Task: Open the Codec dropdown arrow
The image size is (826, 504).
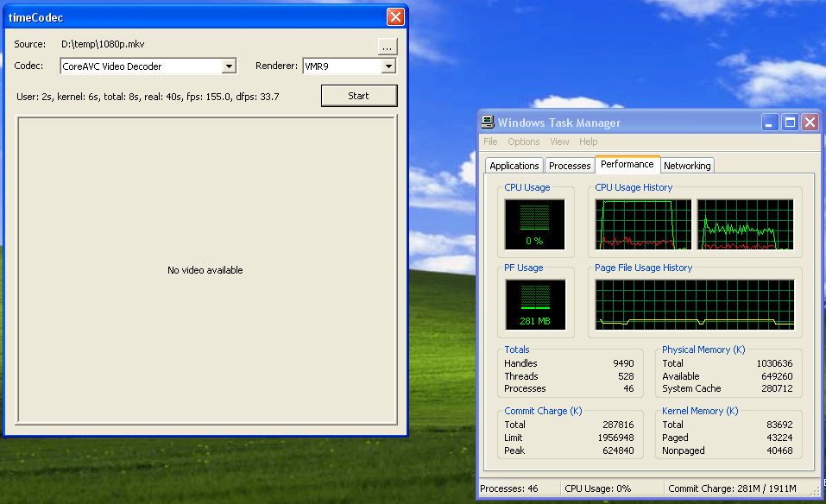Action: pos(229,66)
